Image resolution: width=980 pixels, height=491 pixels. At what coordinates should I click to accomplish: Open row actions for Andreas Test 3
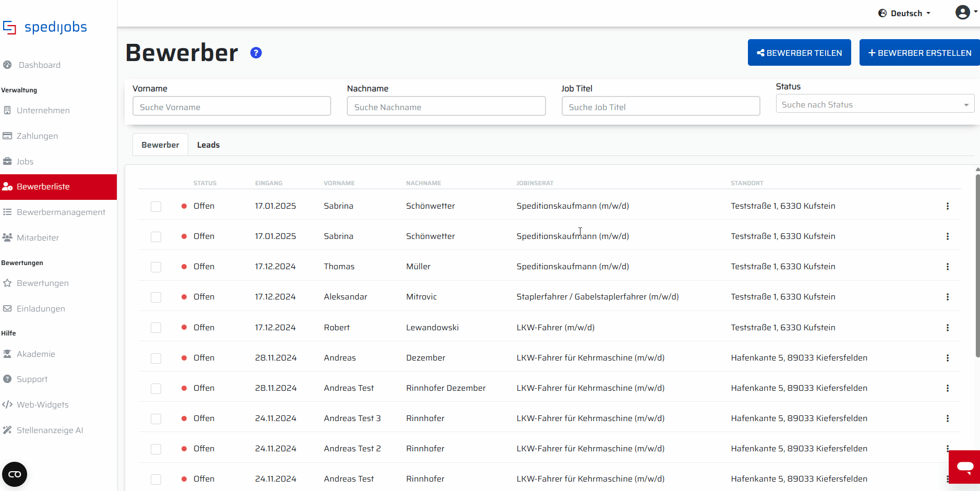coord(948,418)
